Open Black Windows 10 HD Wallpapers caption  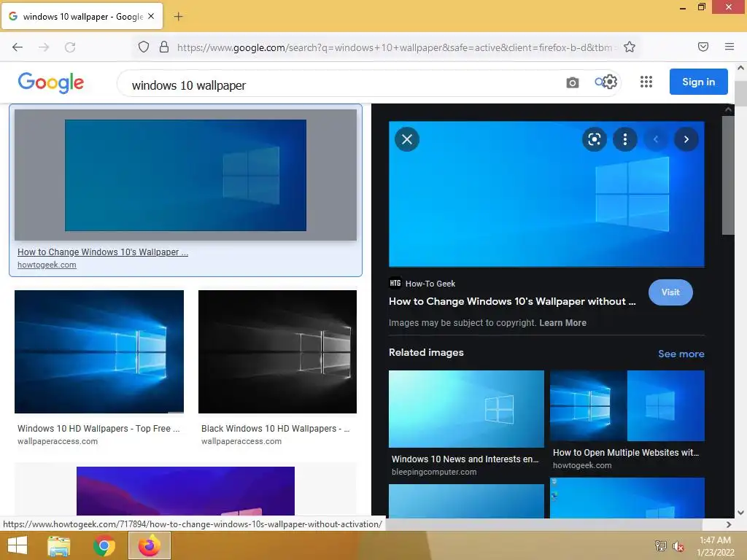pos(275,429)
